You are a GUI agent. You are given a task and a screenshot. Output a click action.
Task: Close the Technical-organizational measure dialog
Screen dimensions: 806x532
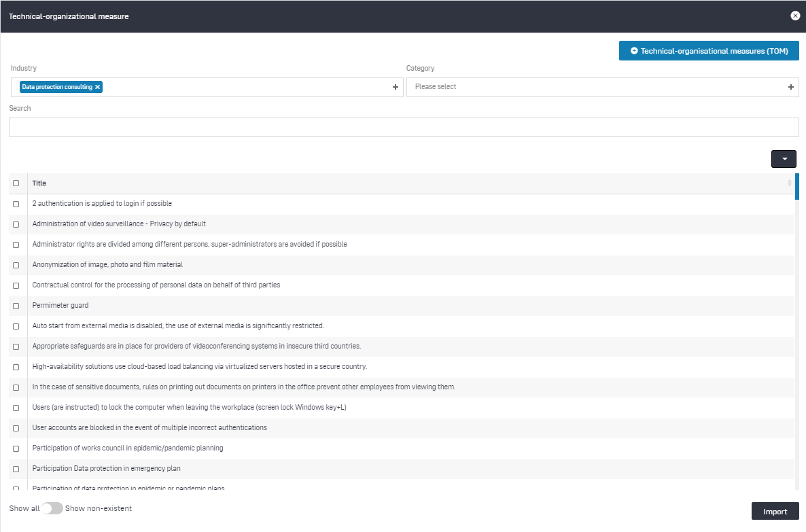(x=795, y=16)
